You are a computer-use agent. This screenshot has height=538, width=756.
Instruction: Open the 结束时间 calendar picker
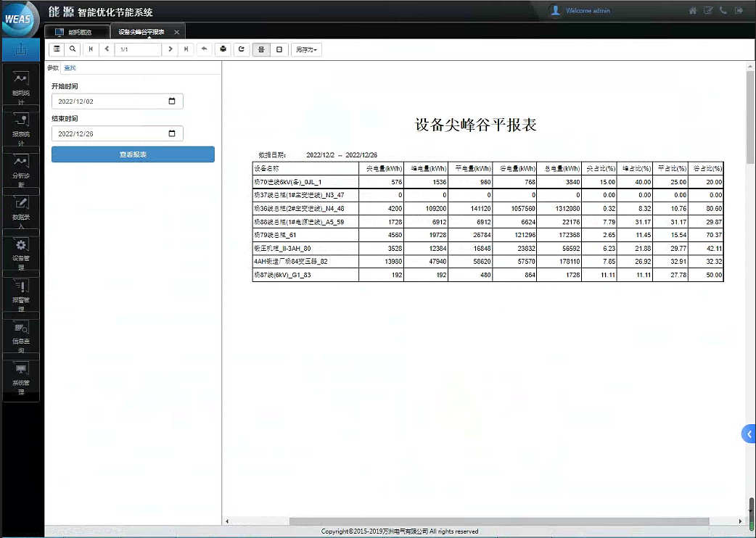tap(172, 133)
